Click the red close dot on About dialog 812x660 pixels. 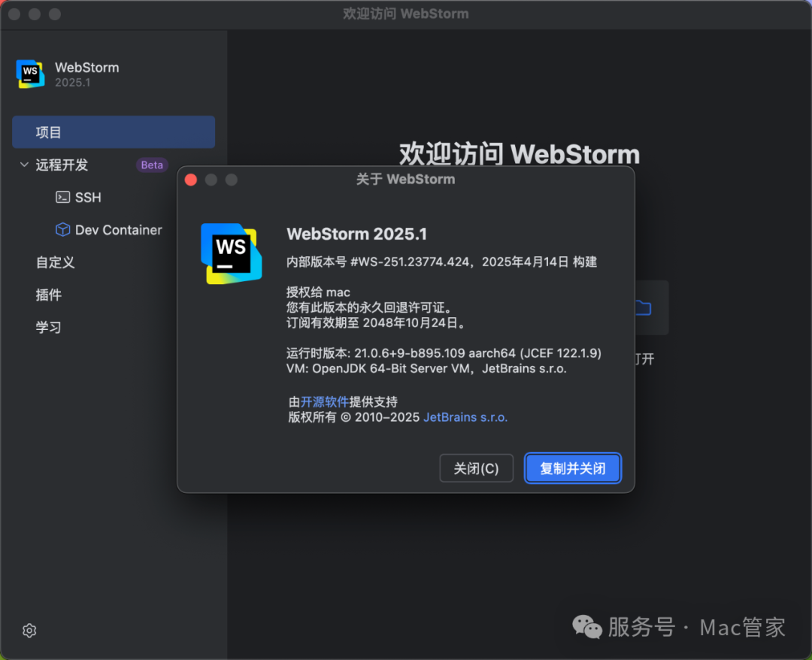pyautogui.click(x=190, y=180)
